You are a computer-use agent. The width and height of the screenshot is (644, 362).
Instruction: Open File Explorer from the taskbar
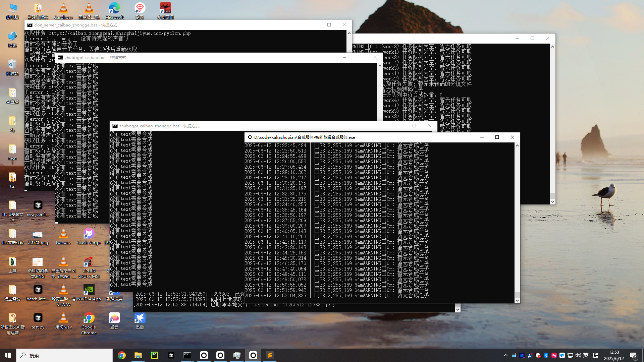138,355
